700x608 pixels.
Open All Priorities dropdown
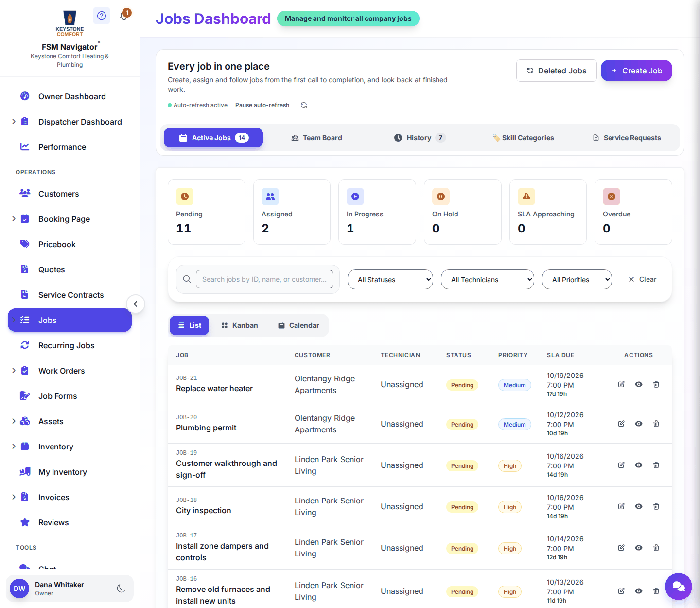[x=577, y=280]
